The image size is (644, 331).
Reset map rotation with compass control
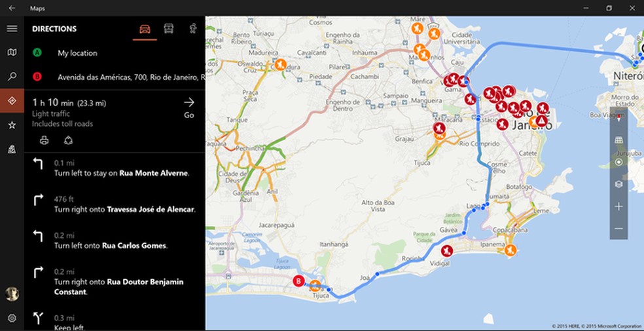pos(618,119)
